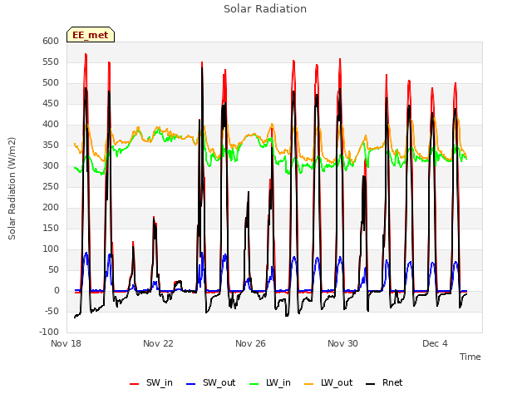The height and width of the screenshot is (399, 532).
Task: Click the 100 y-axis tick label
Action: [51, 249]
